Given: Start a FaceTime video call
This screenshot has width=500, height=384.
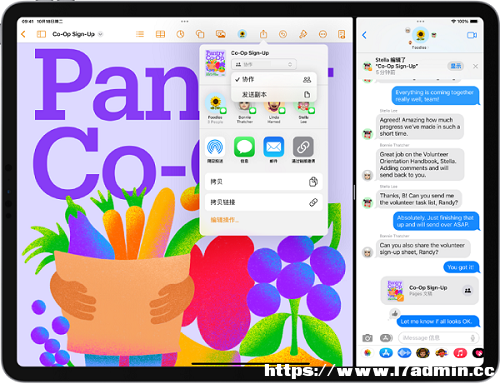Looking at the screenshot, I should [472, 35].
